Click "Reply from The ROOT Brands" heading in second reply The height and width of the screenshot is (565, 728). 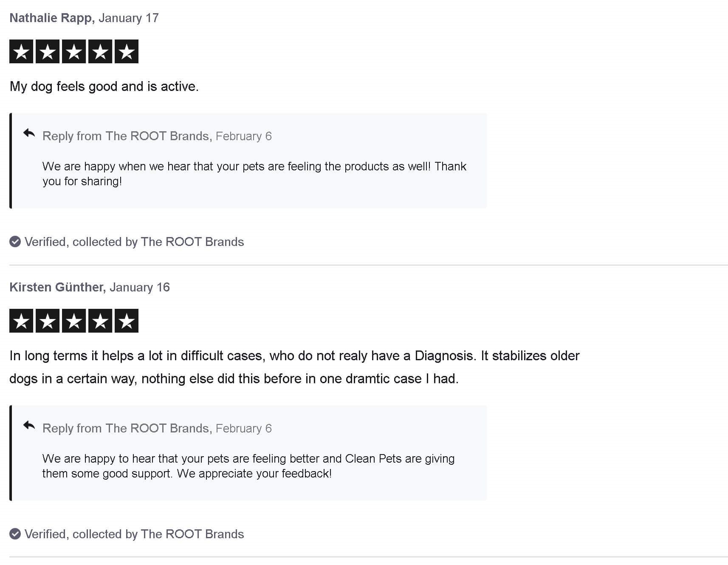pyautogui.click(x=127, y=428)
